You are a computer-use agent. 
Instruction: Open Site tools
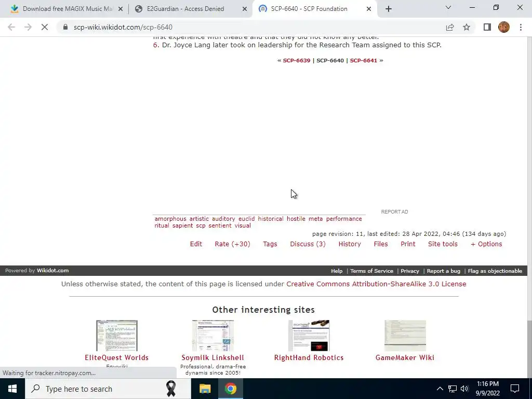coord(443,244)
